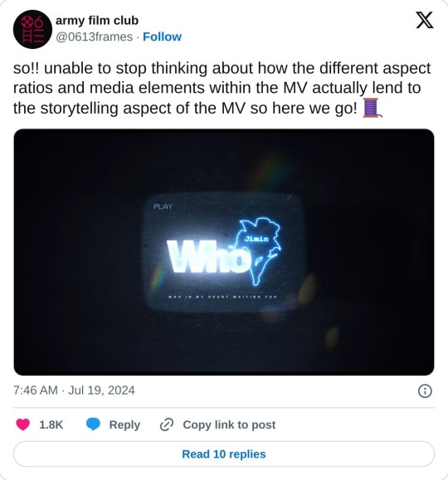Open the info circle icon
This screenshot has height=480, width=448.
click(425, 391)
